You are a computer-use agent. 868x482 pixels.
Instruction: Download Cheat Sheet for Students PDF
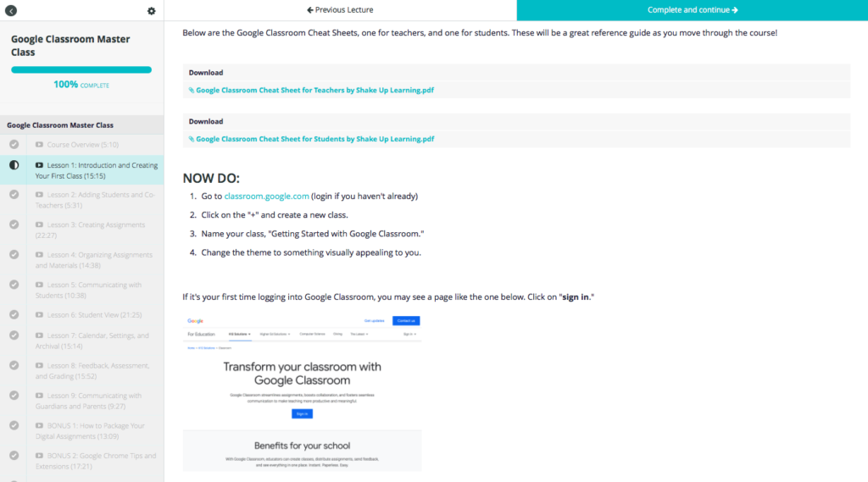click(315, 139)
